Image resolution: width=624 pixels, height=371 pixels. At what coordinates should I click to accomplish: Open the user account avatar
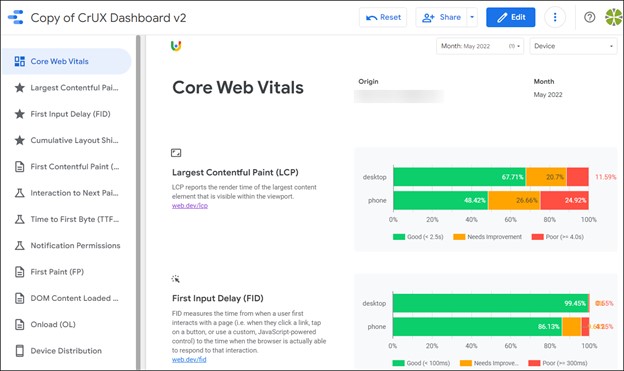click(614, 17)
